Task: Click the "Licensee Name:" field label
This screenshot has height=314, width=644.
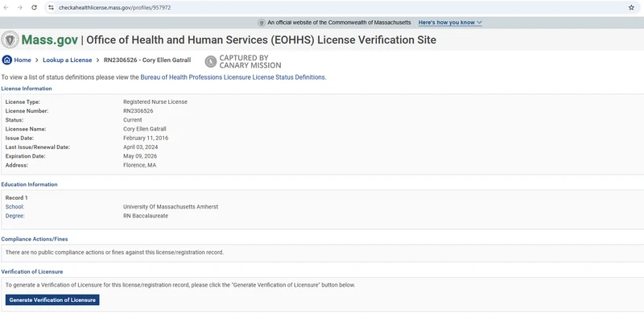Action: tap(26, 129)
